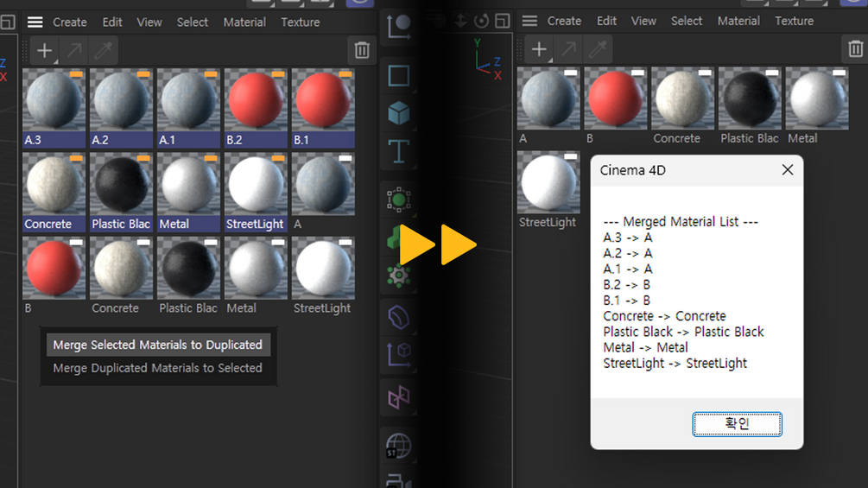The width and height of the screenshot is (868, 488).
Task: Confirm the Cinema 4D dialog with 확인
Action: (737, 424)
